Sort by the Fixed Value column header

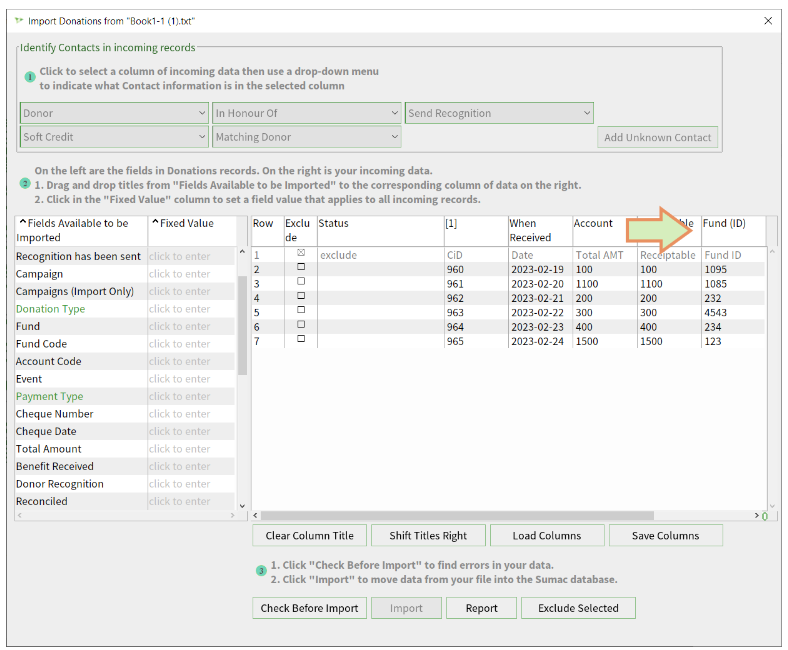click(x=191, y=230)
